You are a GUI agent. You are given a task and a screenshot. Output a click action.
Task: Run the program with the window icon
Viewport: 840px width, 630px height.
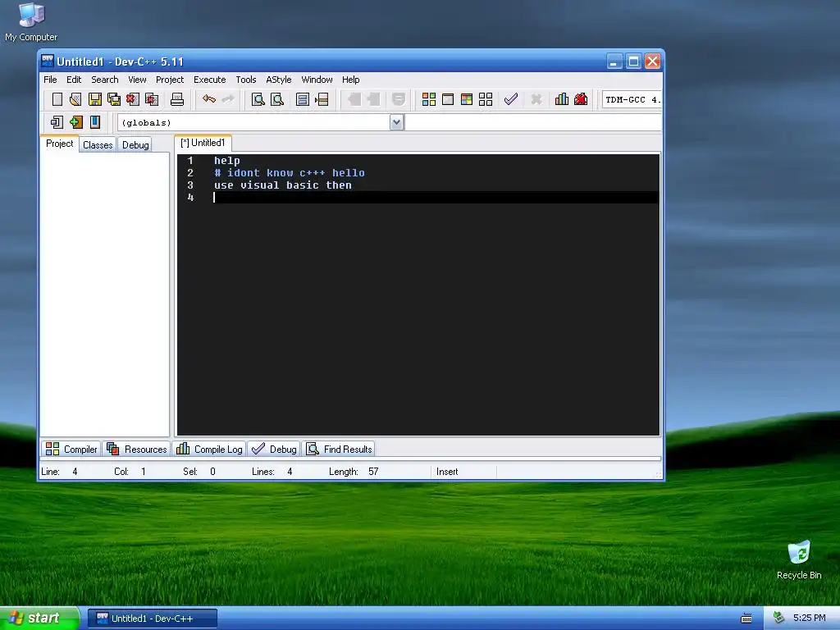(448, 99)
